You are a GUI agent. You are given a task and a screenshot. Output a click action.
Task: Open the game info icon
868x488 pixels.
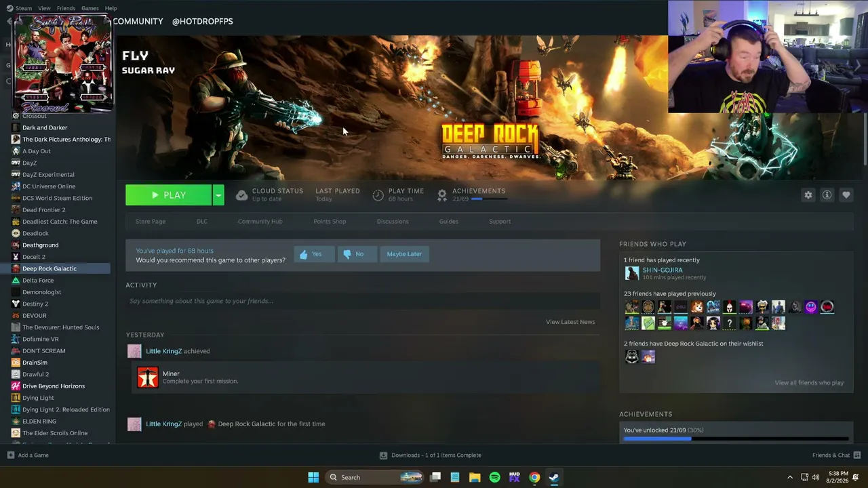tap(827, 195)
